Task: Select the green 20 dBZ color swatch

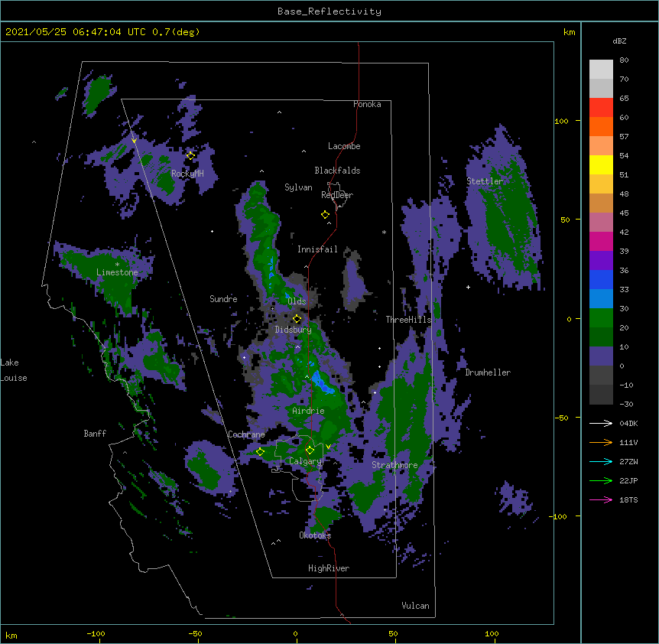Action: (601, 318)
